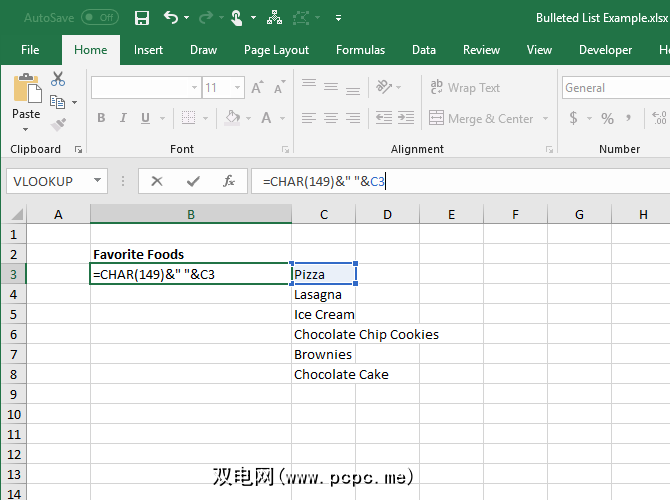The height and width of the screenshot is (500, 670).
Task: Cancel formula entry with X button
Action: tap(157, 181)
